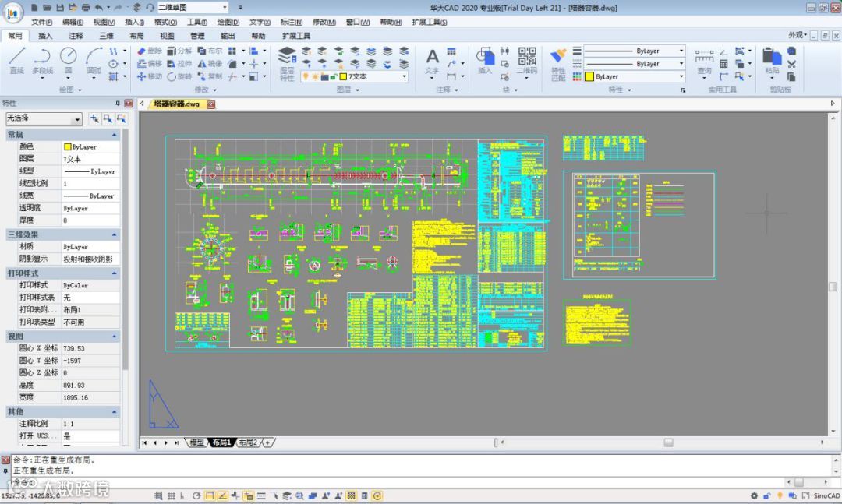Switch to the 模型 layout tab

pos(196,442)
